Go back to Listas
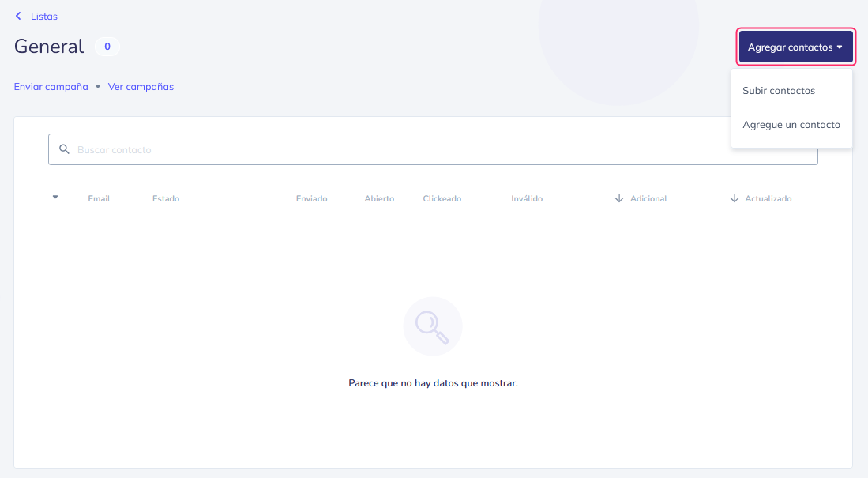The image size is (868, 478). coord(43,16)
